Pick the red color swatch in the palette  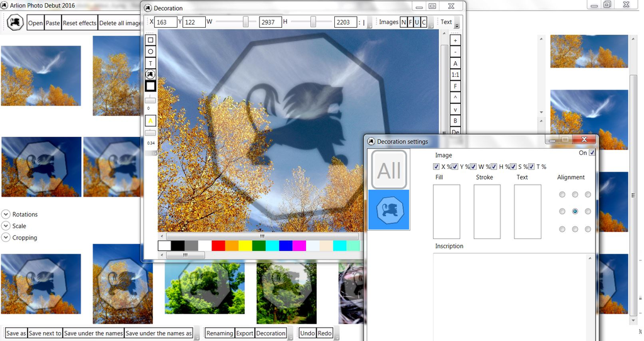point(218,246)
